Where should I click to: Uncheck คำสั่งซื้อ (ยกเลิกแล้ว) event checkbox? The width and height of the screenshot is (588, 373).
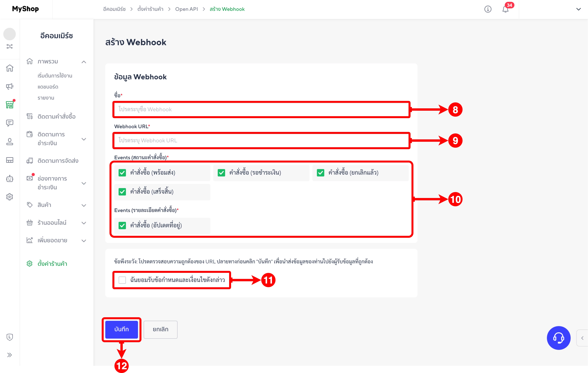[320, 173]
